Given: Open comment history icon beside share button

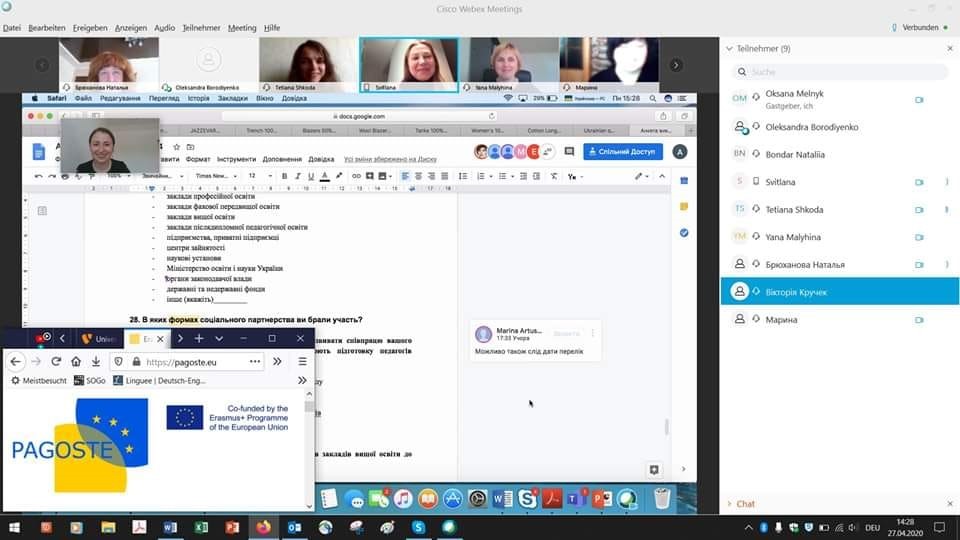Looking at the screenshot, I should 569,151.
